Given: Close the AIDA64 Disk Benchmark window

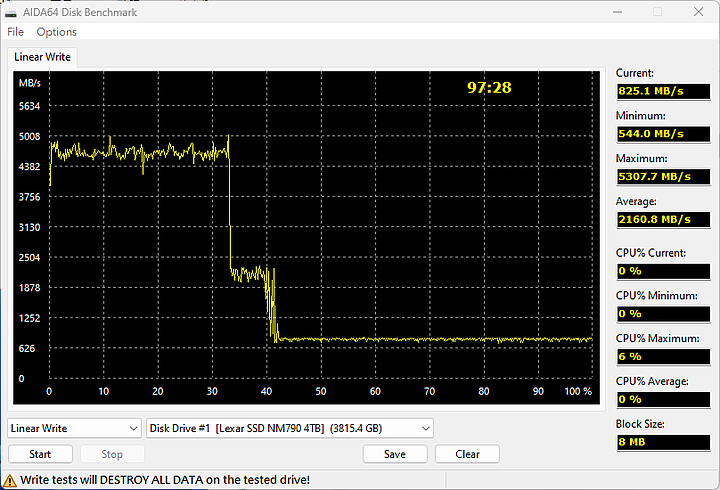Looking at the screenshot, I should pyautogui.click(x=698, y=11).
